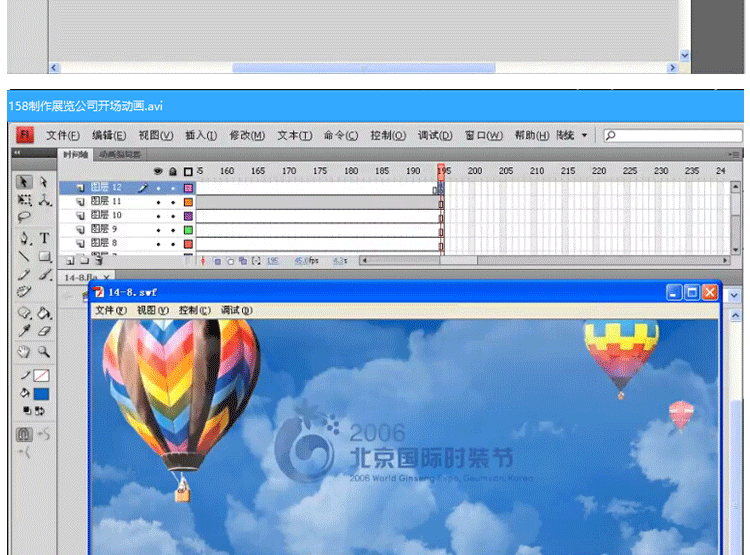Select the Eyedropper tool

pyautogui.click(x=24, y=331)
